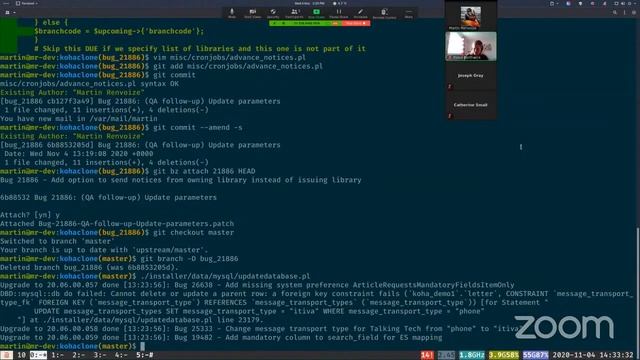Click Joseph Gray's muted microphone icon

point(450,87)
